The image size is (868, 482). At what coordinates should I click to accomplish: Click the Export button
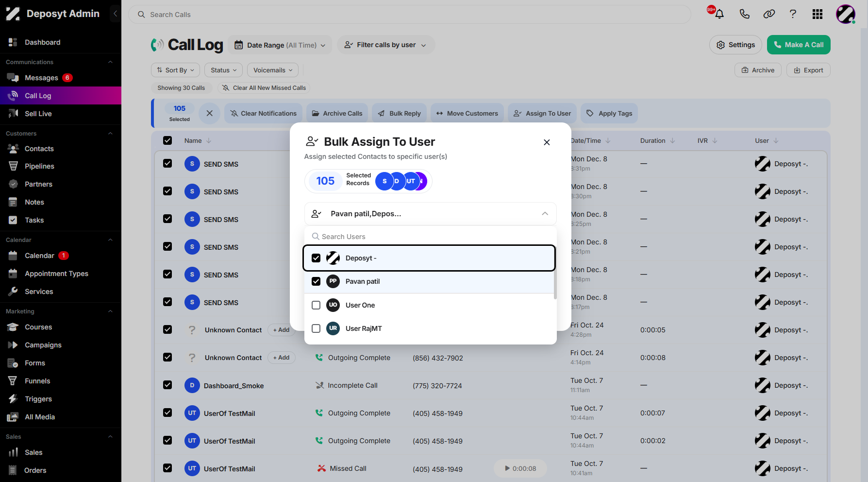pos(808,70)
